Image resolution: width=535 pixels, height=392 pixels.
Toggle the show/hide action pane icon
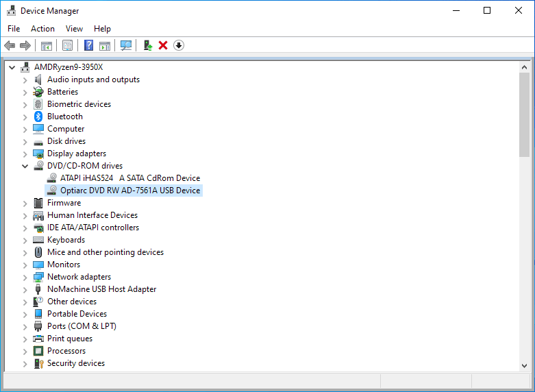pos(105,45)
